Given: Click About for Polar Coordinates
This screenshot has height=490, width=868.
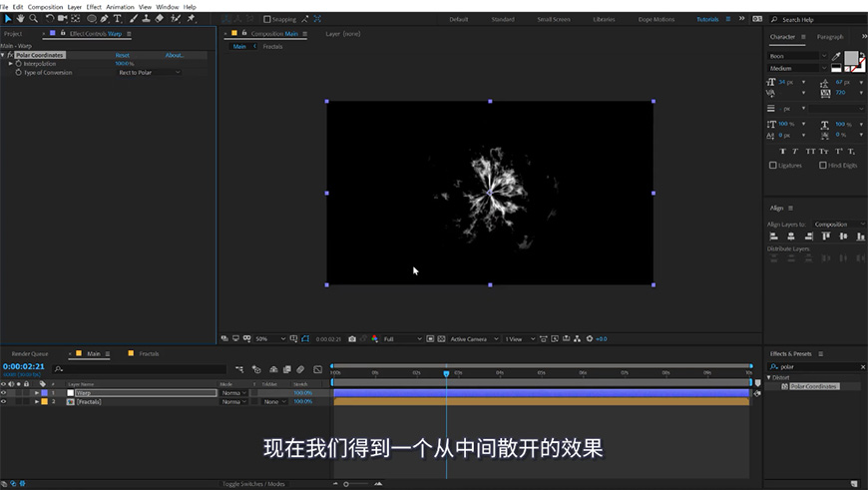Looking at the screenshot, I should click(x=175, y=55).
